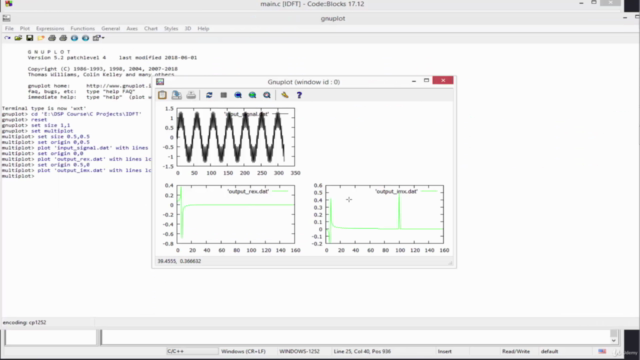Open terminal configuration wrench icon
640x360 pixels.
285,95
